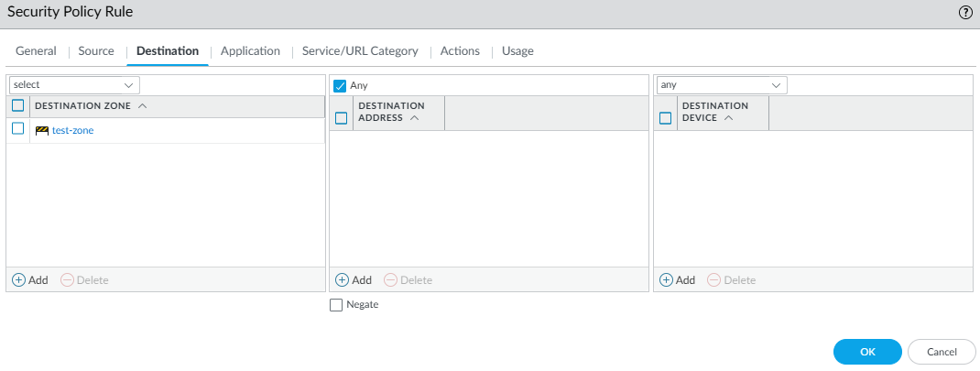
Task: Enable the Negate checkbox
Action: 336,305
